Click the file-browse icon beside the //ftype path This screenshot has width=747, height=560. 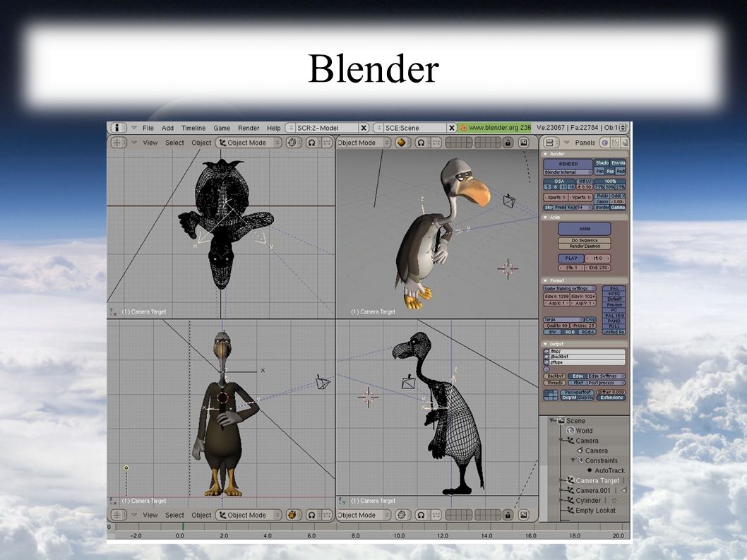546,362
